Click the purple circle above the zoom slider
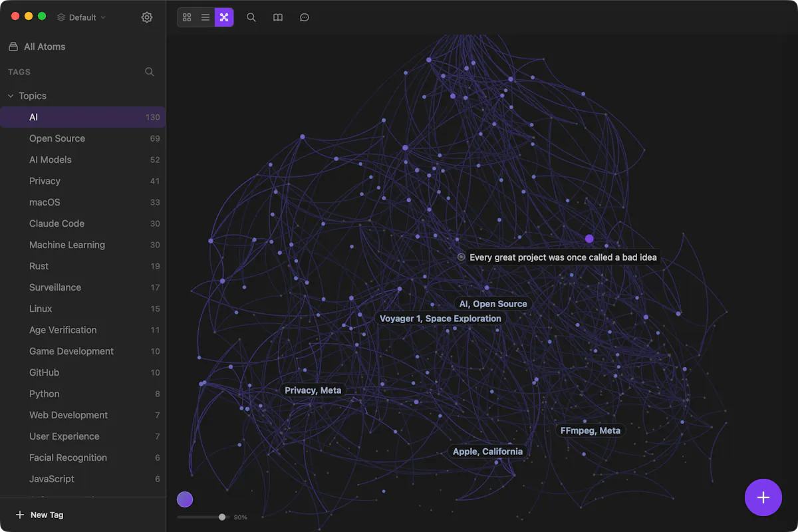 pyautogui.click(x=185, y=499)
